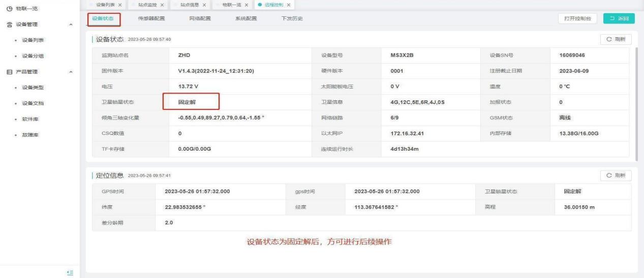
Task: Close the 设备列表 tab
Action: click(x=120, y=5)
